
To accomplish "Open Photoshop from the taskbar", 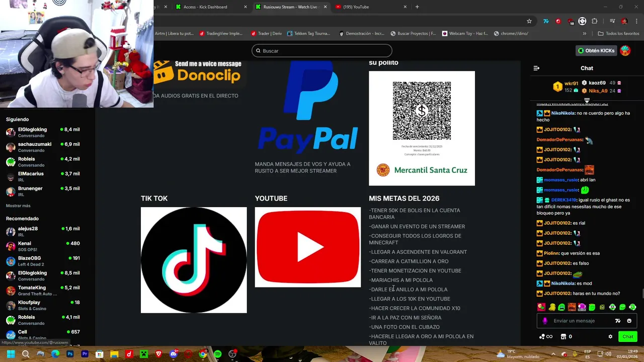I will point(70,354).
